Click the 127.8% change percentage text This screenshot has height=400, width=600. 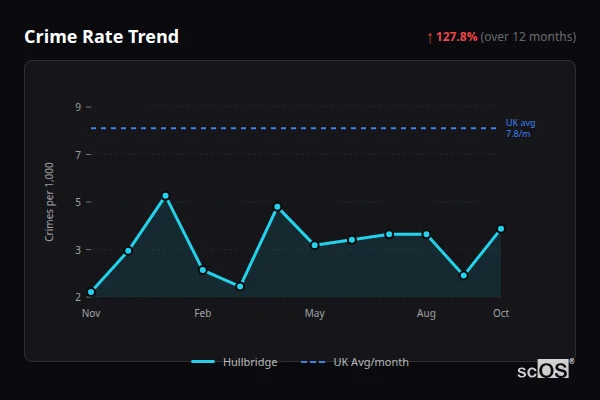click(456, 37)
